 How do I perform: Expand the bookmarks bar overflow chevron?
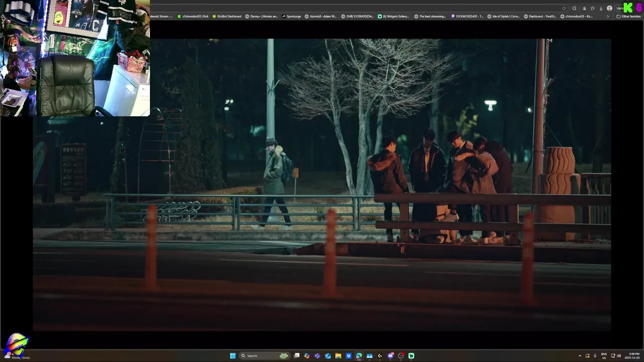(x=607, y=16)
